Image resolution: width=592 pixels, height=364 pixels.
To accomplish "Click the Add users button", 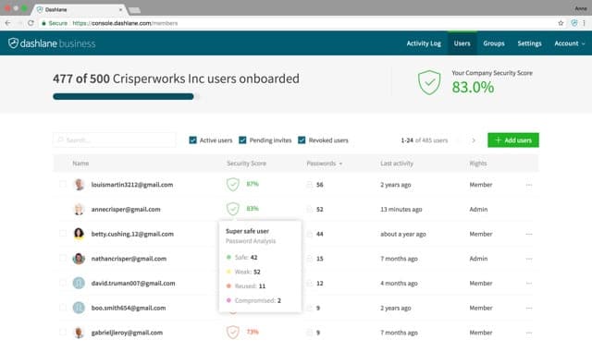I will click(x=513, y=140).
